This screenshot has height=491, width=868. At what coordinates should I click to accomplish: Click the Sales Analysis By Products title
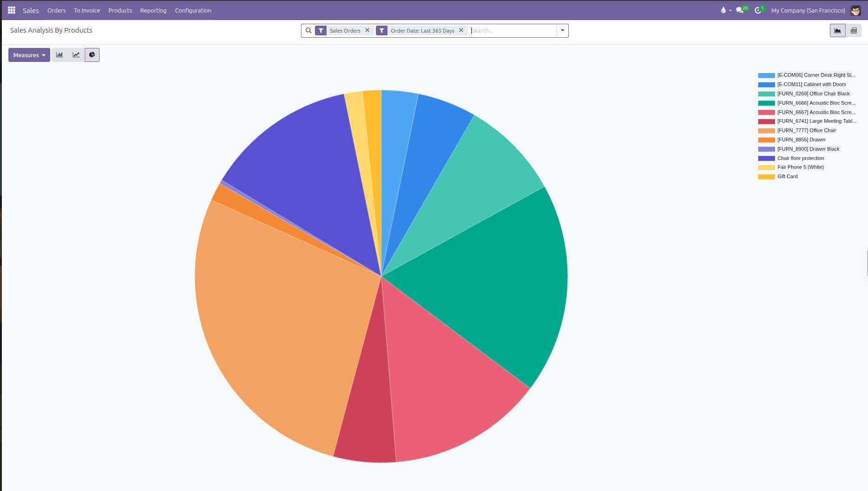click(51, 30)
